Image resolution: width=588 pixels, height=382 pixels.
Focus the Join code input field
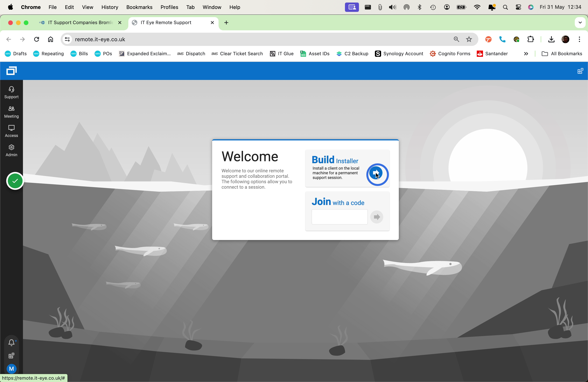[339, 217]
